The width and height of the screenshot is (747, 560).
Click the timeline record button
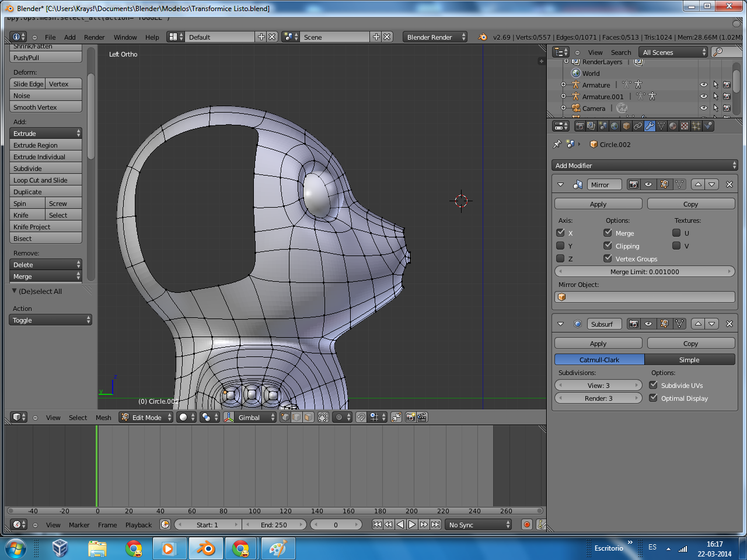click(527, 524)
